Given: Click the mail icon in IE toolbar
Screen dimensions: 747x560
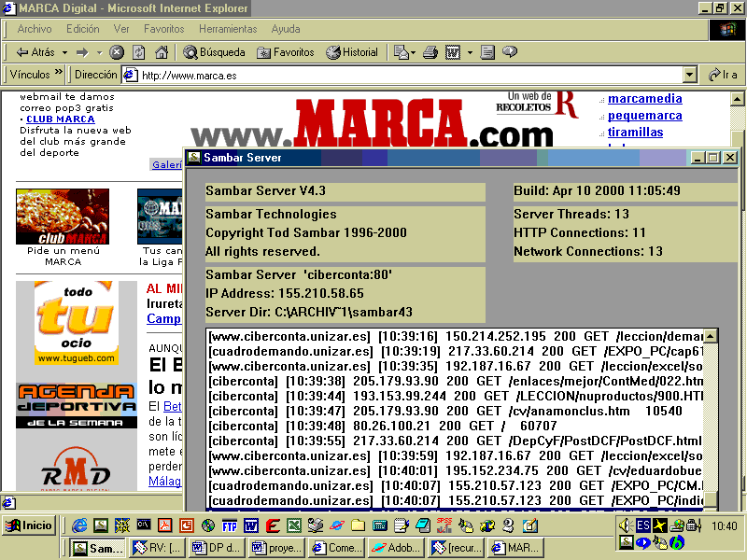Looking at the screenshot, I should (402, 52).
